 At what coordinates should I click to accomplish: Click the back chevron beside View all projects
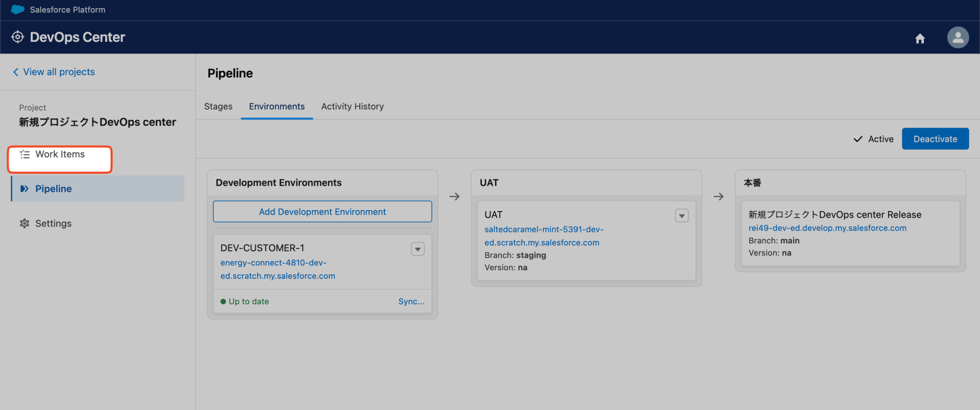pyautogui.click(x=16, y=72)
